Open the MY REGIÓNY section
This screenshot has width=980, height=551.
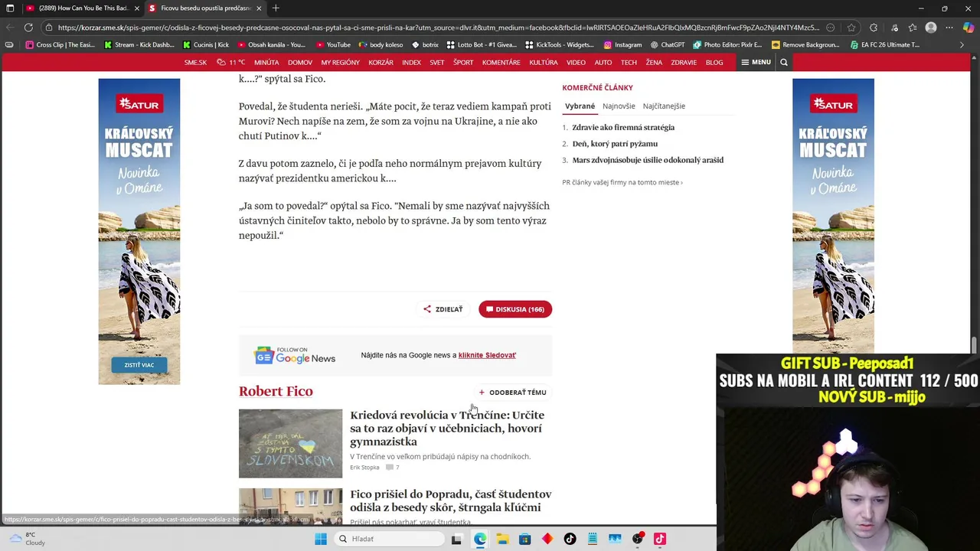coord(340,62)
